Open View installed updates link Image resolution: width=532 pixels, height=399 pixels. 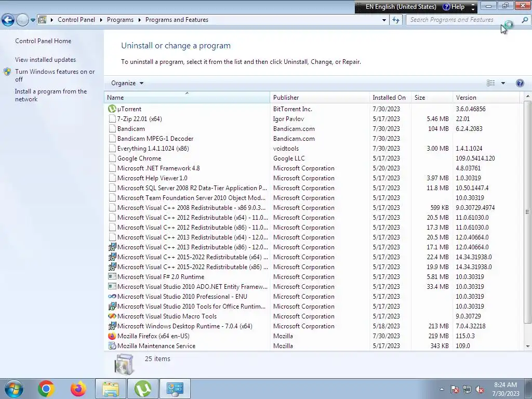point(46,60)
